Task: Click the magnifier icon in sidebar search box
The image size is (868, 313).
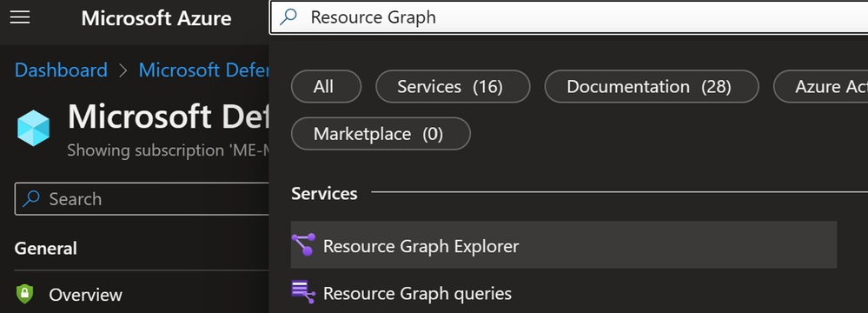Action: pos(31,199)
